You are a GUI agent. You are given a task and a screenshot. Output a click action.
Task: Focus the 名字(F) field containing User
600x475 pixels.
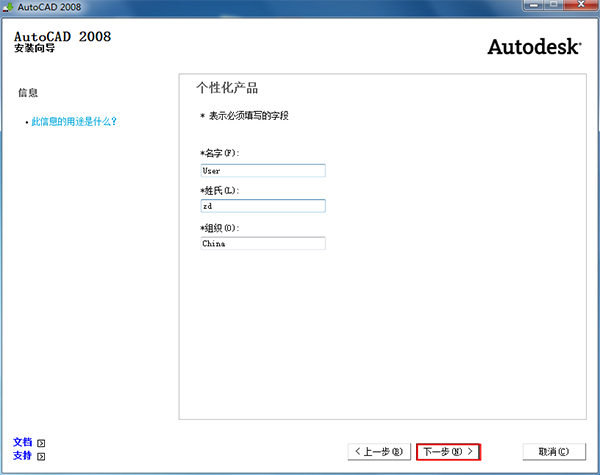[x=263, y=171]
